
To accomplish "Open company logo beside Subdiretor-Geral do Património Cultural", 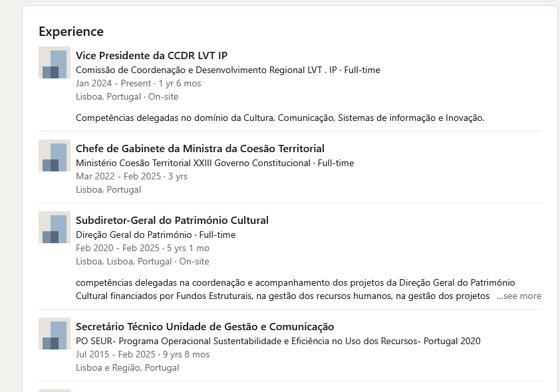I will [55, 227].
